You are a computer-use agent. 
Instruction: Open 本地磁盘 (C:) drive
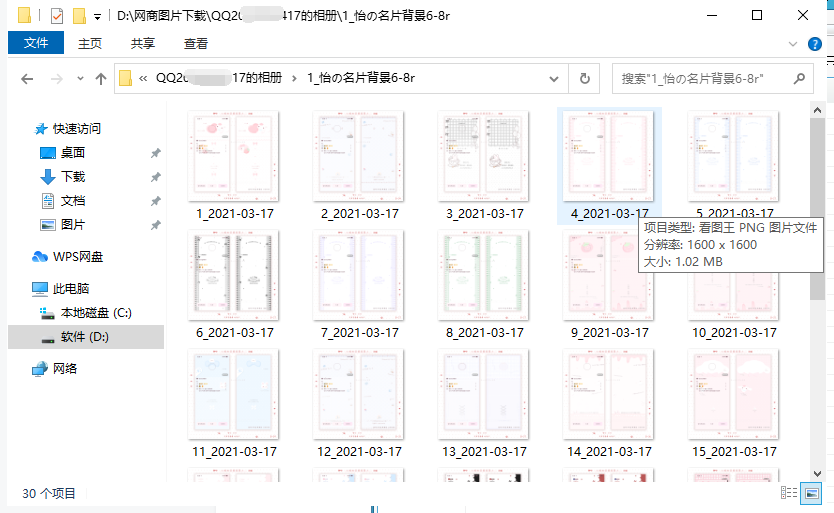tap(96, 312)
